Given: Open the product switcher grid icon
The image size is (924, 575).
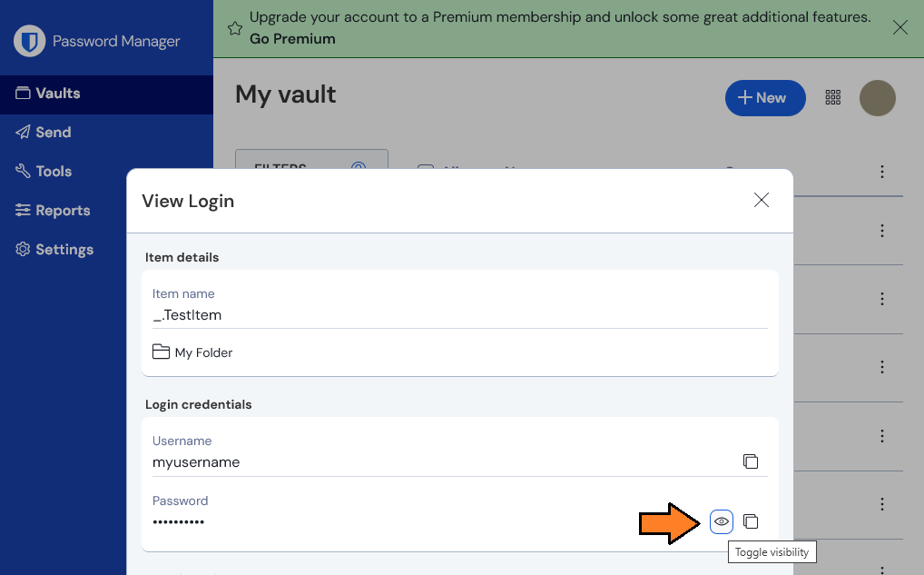Looking at the screenshot, I should (832, 97).
